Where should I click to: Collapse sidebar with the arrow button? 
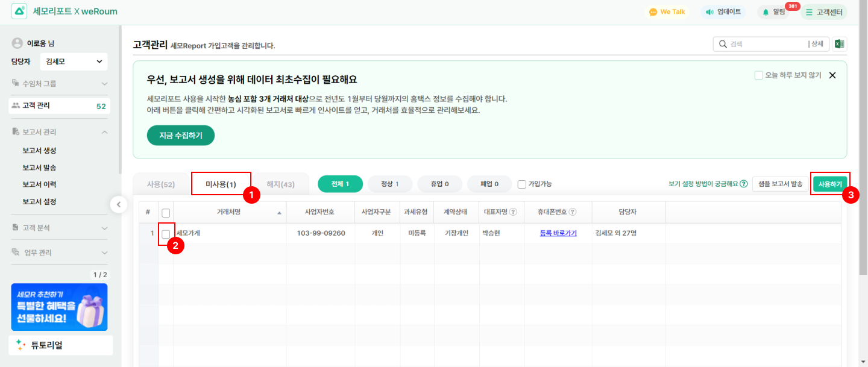[119, 205]
